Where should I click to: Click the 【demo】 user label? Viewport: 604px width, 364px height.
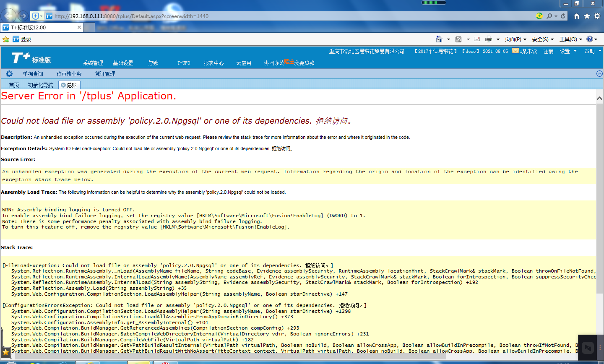471,51
